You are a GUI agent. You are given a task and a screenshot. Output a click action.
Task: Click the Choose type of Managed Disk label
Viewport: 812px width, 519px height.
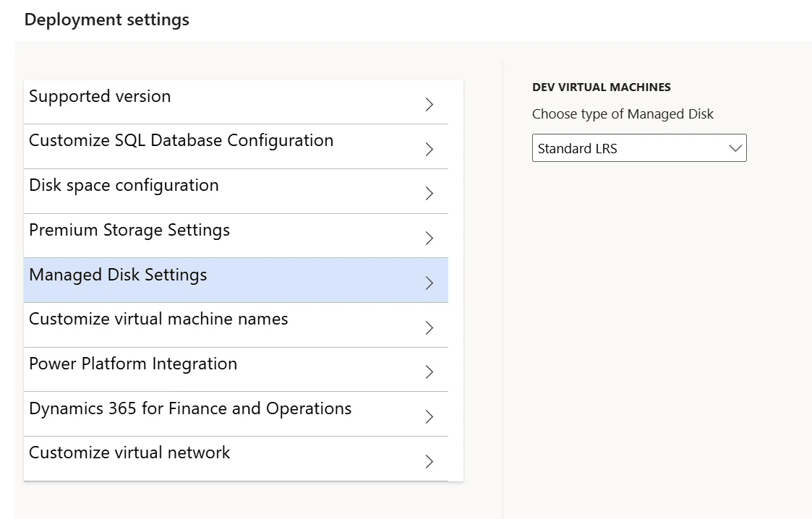pyautogui.click(x=623, y=113)
